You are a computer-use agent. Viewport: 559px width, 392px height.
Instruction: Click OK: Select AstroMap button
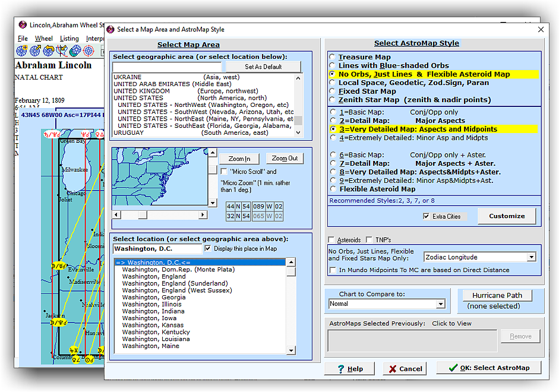click(489, 368)
